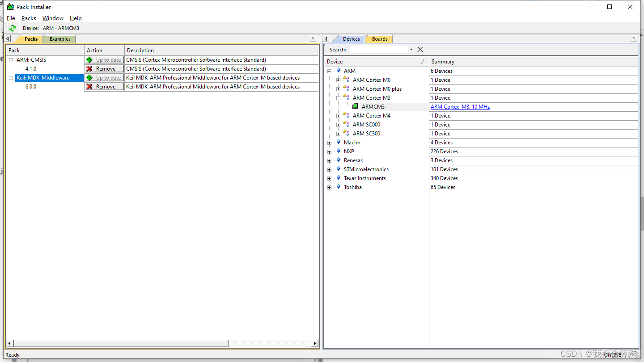The height and width of the screenshot is (362, 644).
Task: Click the Pack Installer title bar icon
Action: click(x=11, y=7)
